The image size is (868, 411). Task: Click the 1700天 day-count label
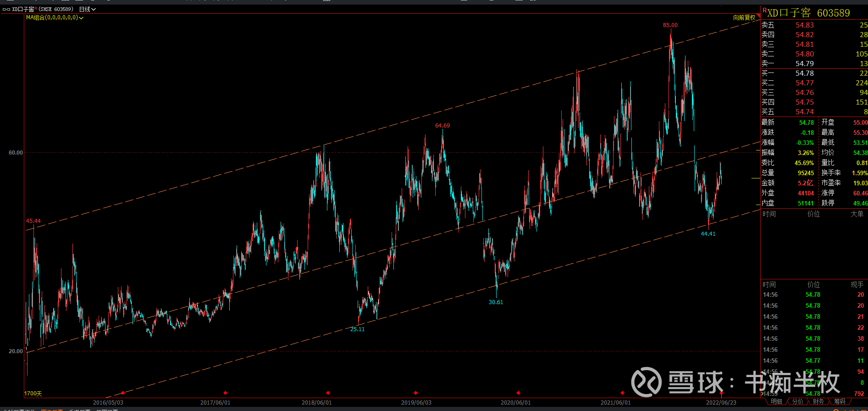33,394
